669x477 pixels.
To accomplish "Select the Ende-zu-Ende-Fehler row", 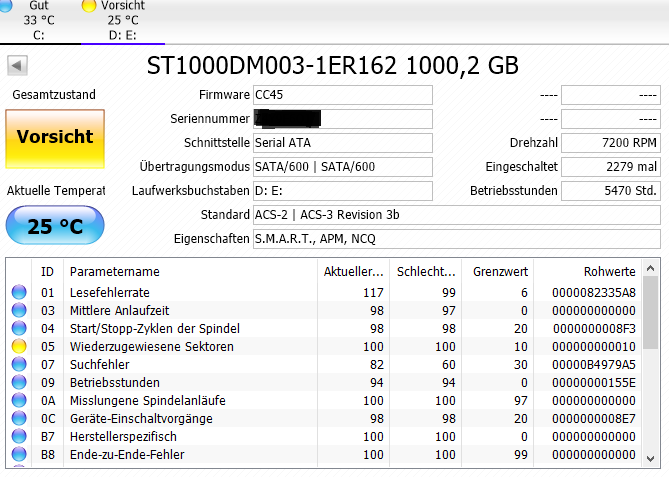I will point(324,454).
